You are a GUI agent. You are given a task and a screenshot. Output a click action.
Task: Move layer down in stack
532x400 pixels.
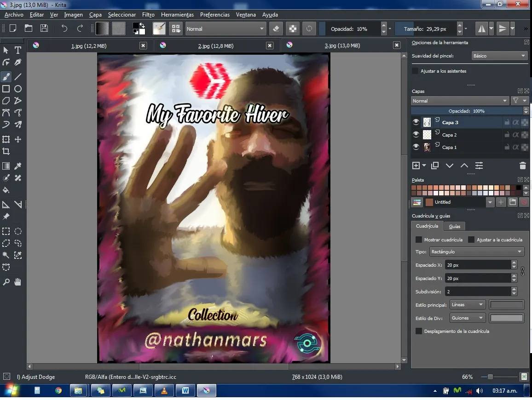pos(450,166)
